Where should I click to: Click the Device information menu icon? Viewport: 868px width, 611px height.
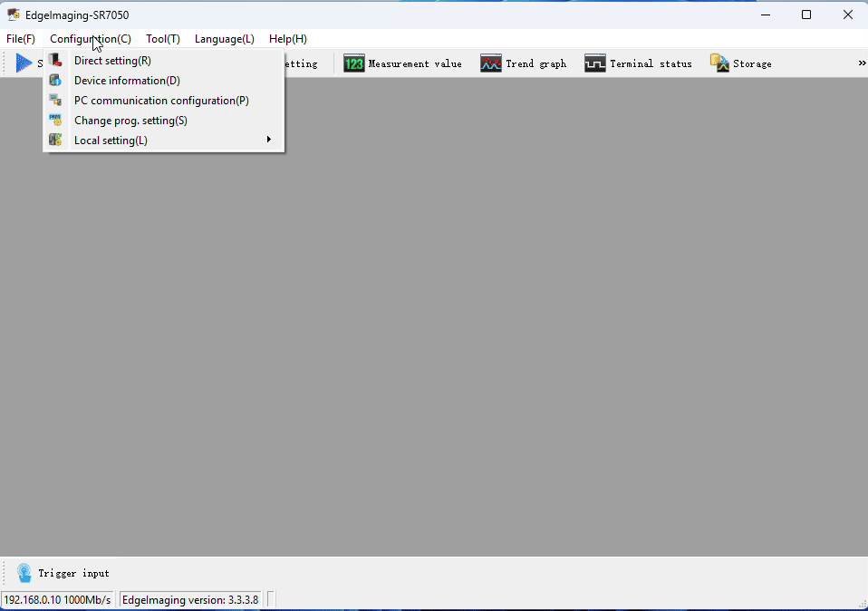[x=54, y=81]
